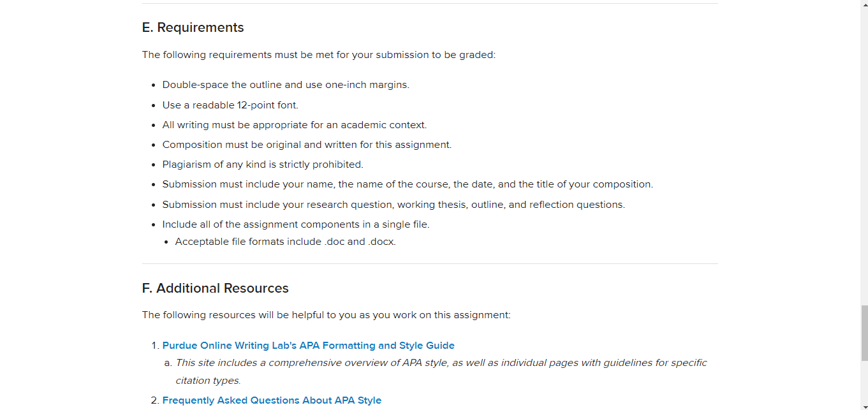Viewport: 868px width, 410px height.
Task: Click the scrollbar track above the thumb
Action: 864,156
